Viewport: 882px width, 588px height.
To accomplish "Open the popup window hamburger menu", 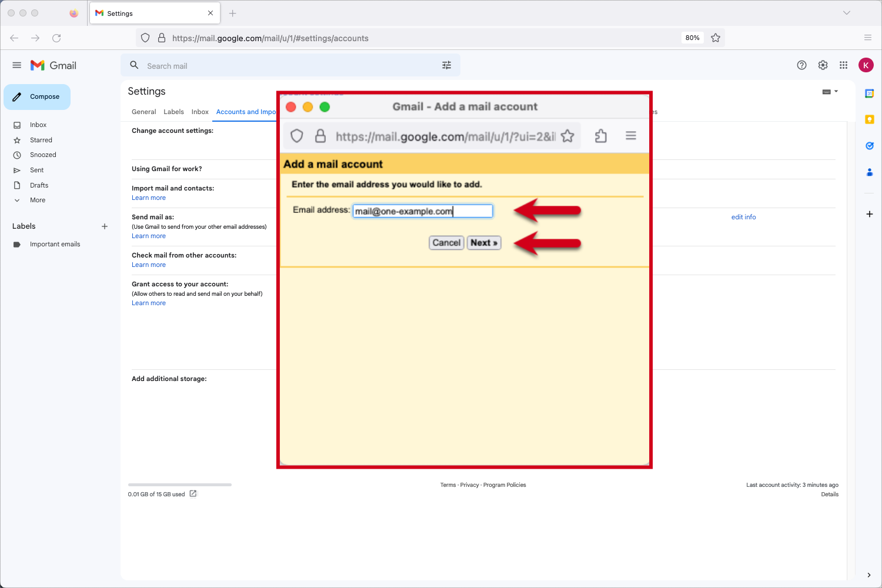I will [631, 136].
